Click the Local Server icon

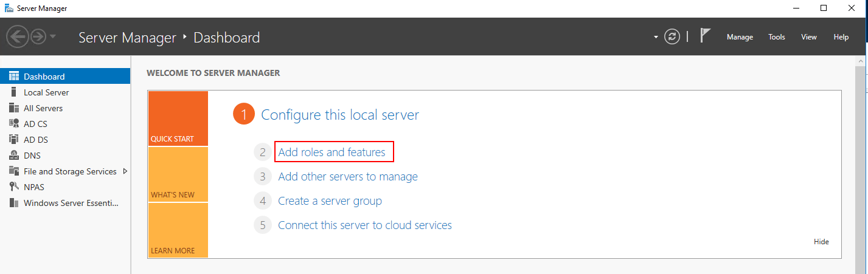point(14,92)
